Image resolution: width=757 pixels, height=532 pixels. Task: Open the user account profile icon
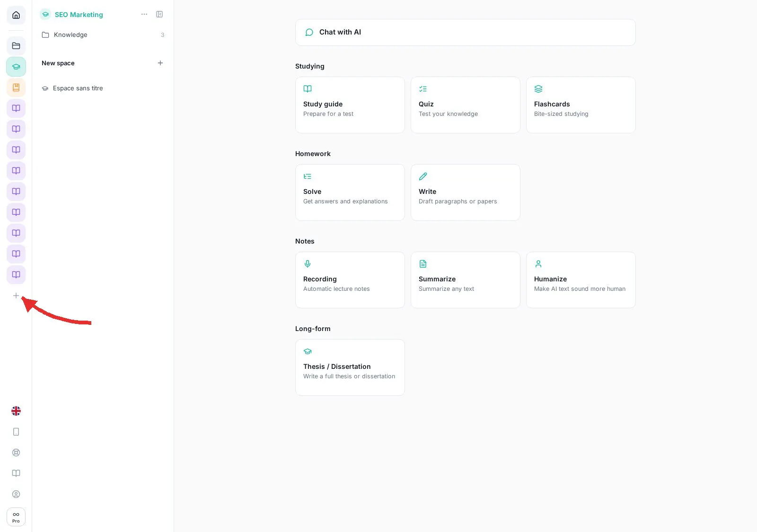[16, 494]
